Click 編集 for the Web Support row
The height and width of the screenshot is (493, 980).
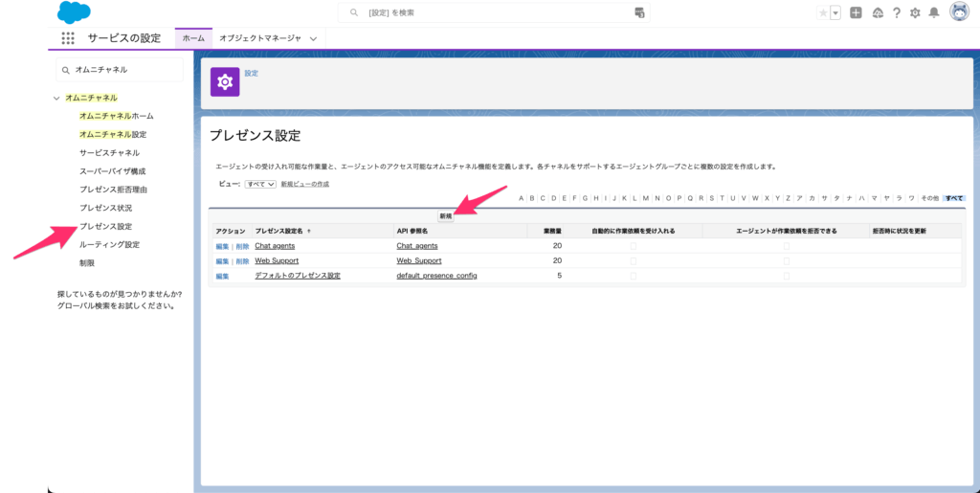click(x=222, y=261)
